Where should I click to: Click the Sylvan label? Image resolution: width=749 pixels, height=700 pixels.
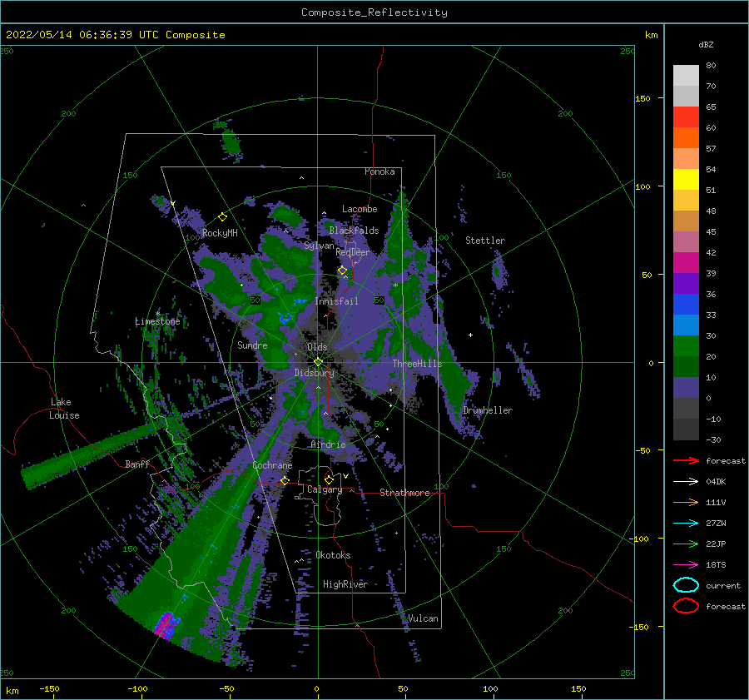click(319, 246)
